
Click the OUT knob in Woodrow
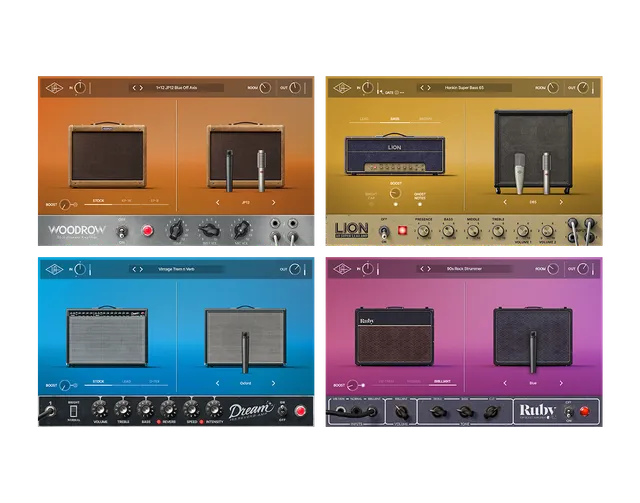tap(295, 88)
